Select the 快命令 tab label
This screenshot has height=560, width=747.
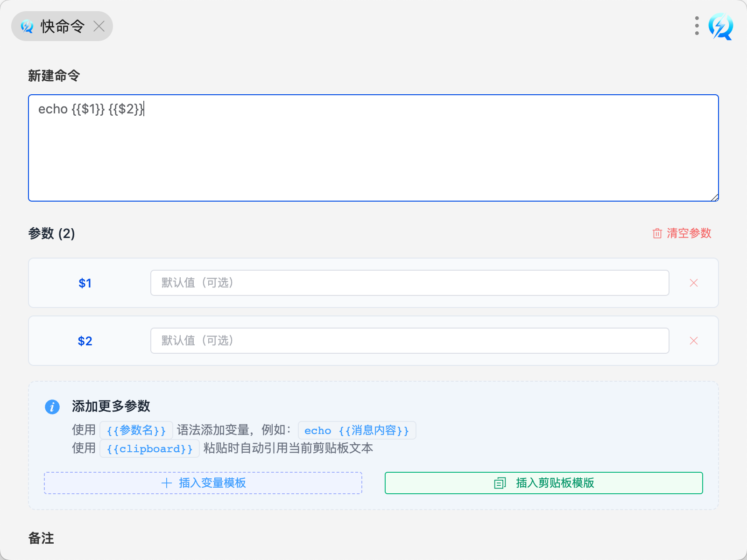point(62,27)
